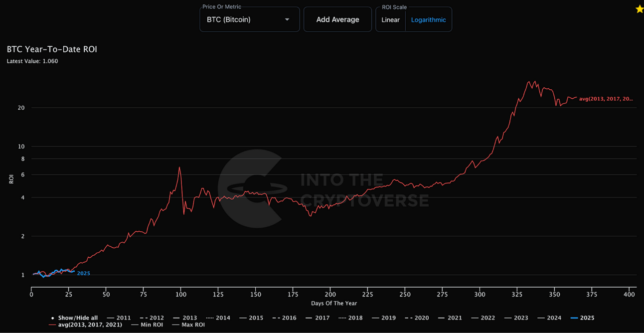This screenshot has width=644, height=333.
Task: Click the Add Average button
Action: click(x=337, y=19)
